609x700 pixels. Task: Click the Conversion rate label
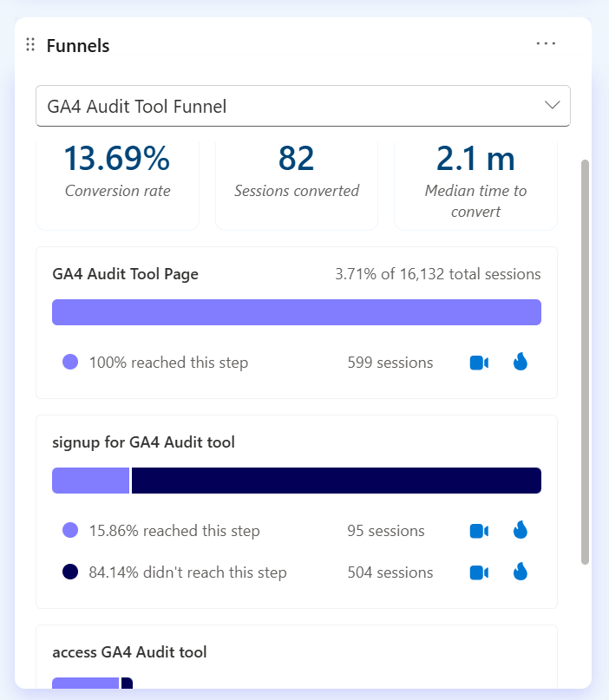click(x=117, y=191)
